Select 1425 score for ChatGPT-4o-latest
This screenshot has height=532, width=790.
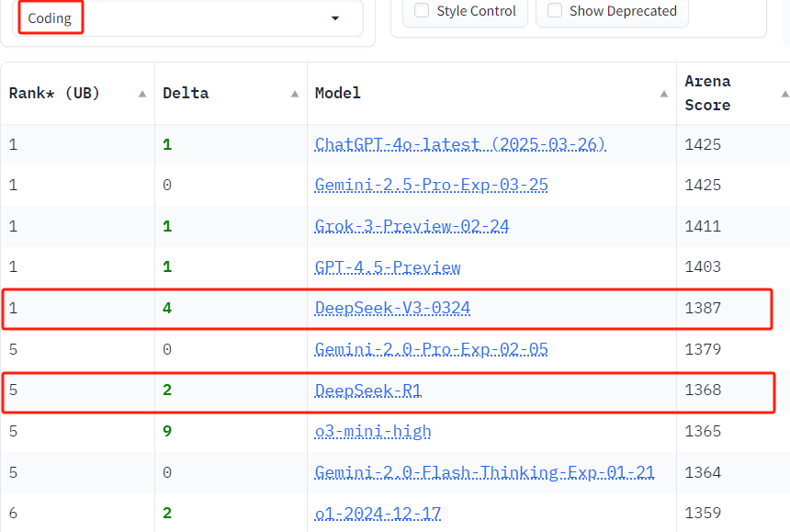(x=703, y=144)
